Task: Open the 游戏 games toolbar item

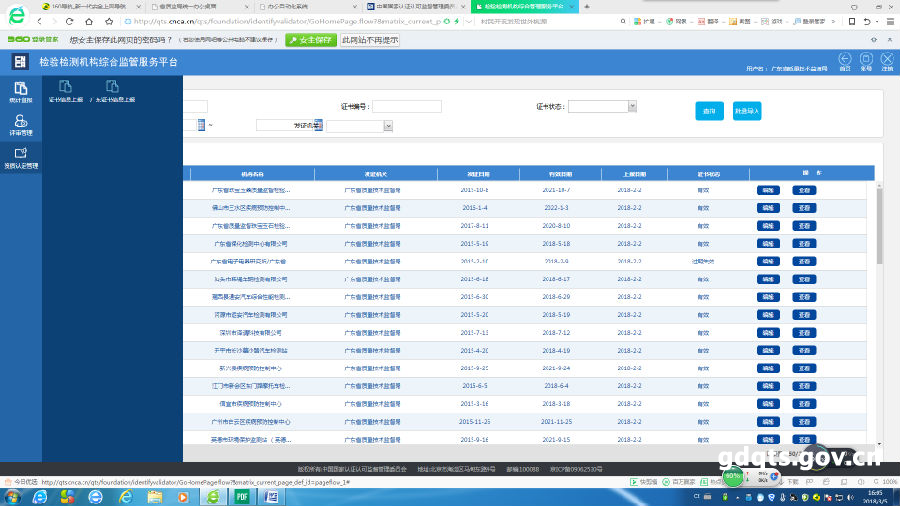Action: tap(771, 21)
